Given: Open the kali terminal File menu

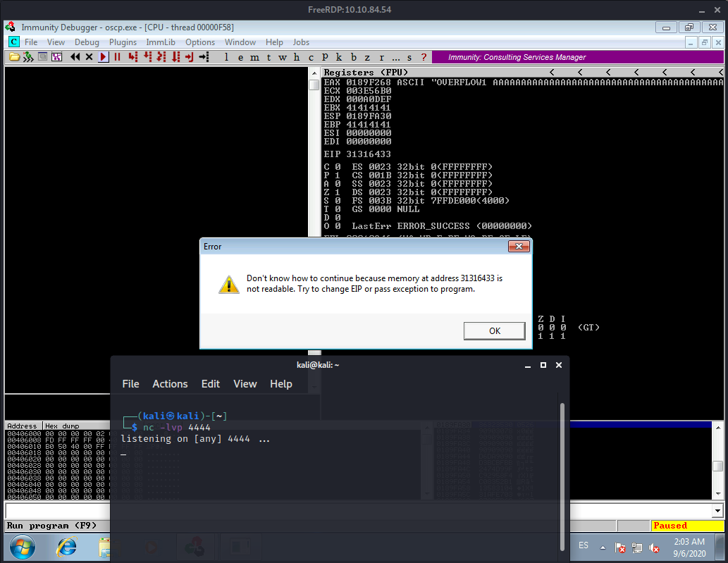Looking at the screenshot, I should pos(130,384).
